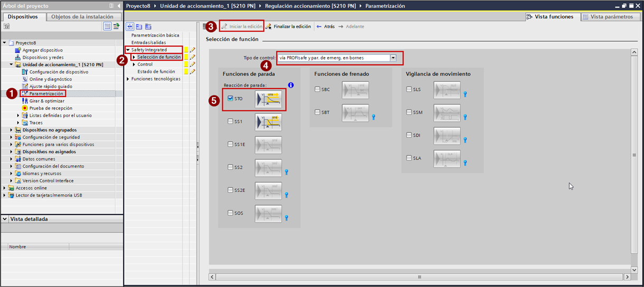Click the pencil icon beside Safety Integrated
The height and width of the screenshot is (287, 644).
(192, 50)
